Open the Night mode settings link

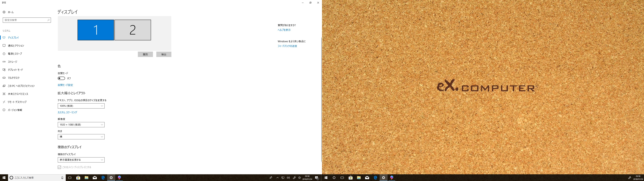click(65, 85)
